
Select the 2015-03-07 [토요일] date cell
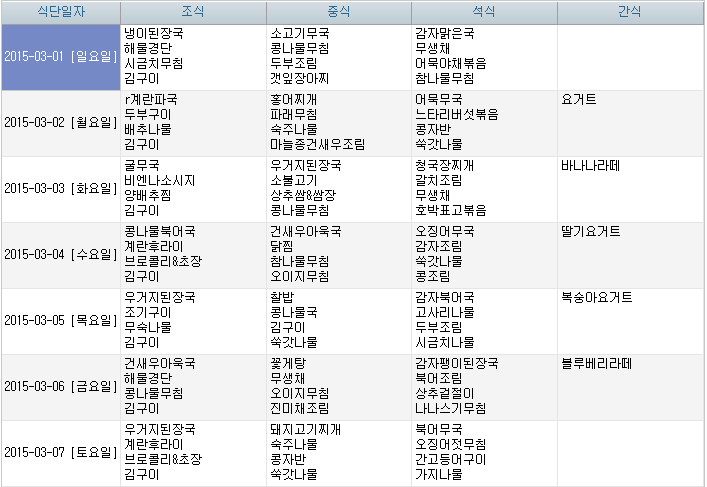60,452
